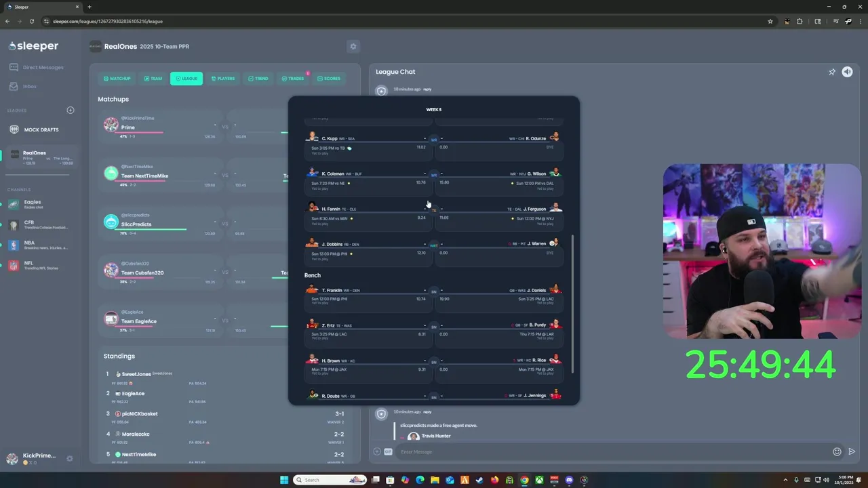Open the NBA channel
The height and width of the screenshot is (488, 868).
37,245
